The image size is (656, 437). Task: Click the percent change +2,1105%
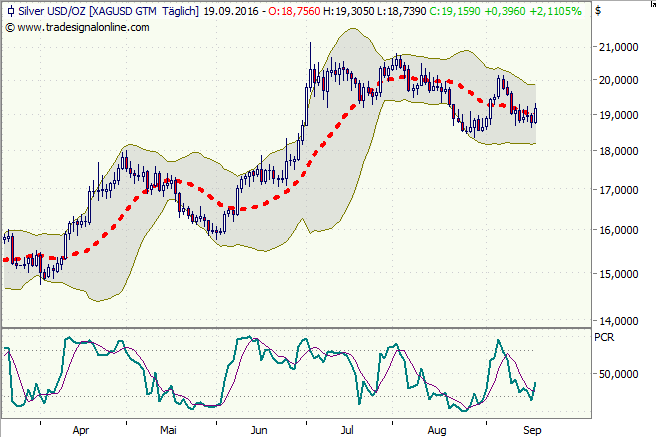point(555,11)
